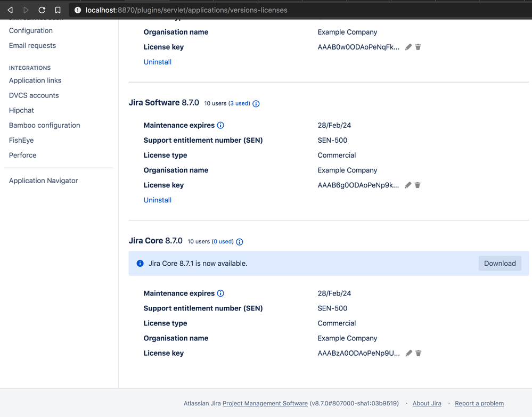The image size is (532, 417).
Task: Click the browser forward arrow
Action: coord(26,10)
